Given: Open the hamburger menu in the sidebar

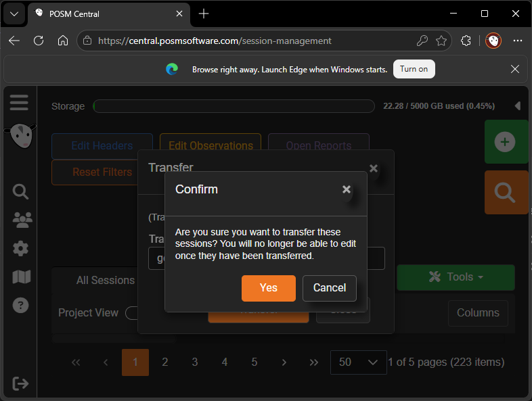Looking at the screenshot, I should (19, 102).
